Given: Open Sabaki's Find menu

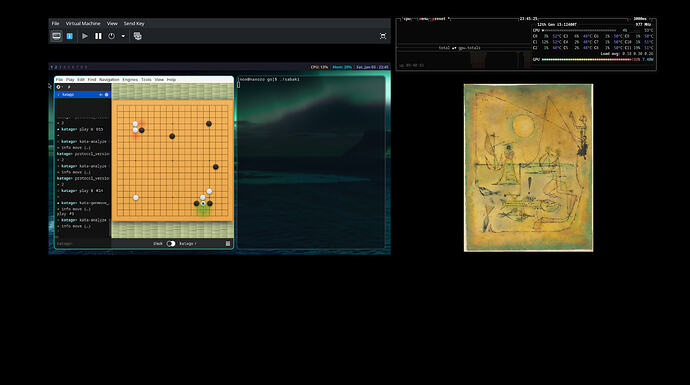Looking at the screenshot, I should pos(92,80).
